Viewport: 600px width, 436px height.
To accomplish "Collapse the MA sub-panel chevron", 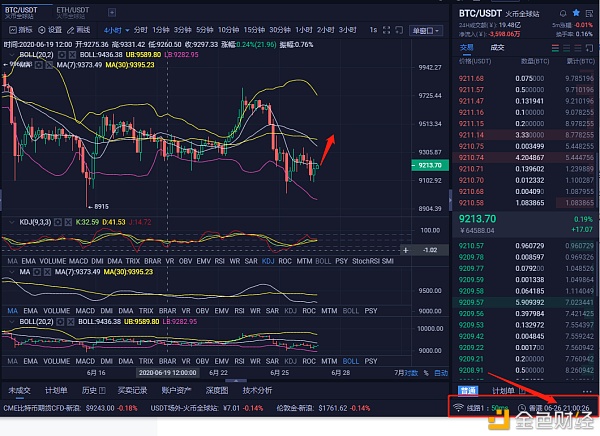I will [11, 272].
